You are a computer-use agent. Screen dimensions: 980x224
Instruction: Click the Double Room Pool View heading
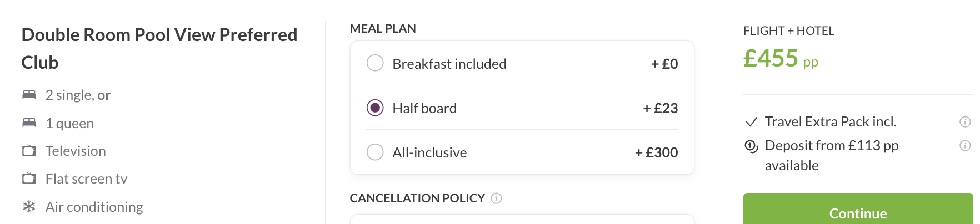click(159, 48)
